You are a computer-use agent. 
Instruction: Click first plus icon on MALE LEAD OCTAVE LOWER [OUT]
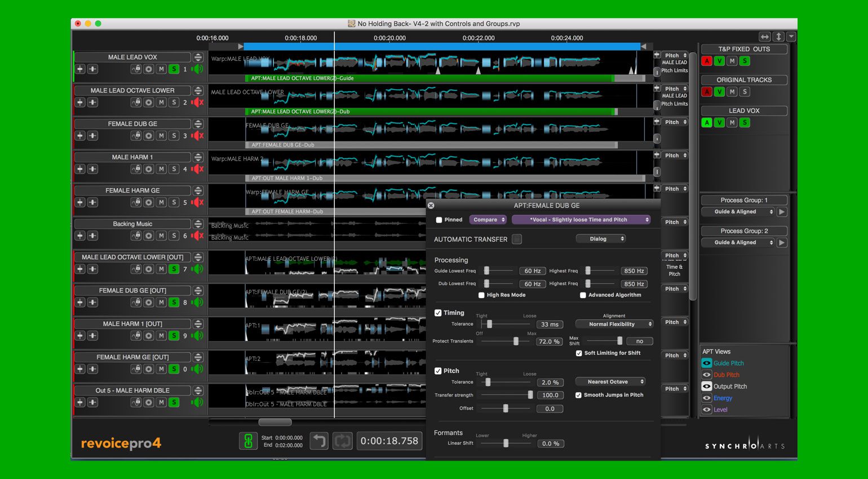(x=80, y=269)
